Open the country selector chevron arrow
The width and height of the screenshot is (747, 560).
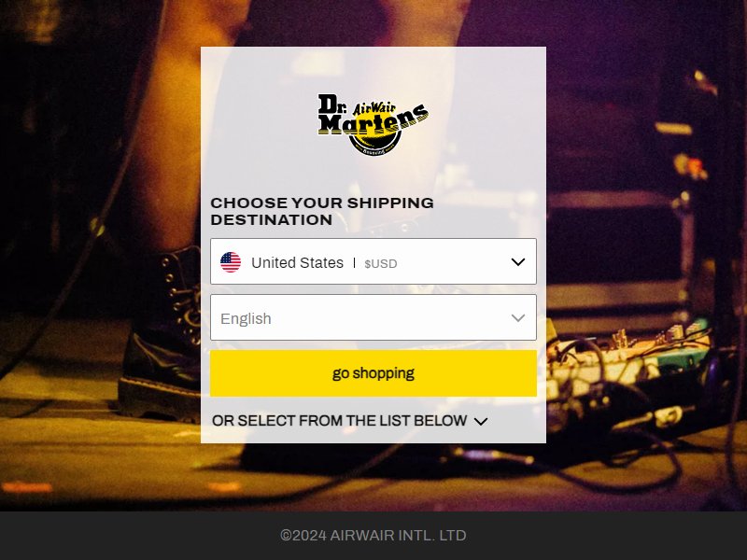coord(518,262)
